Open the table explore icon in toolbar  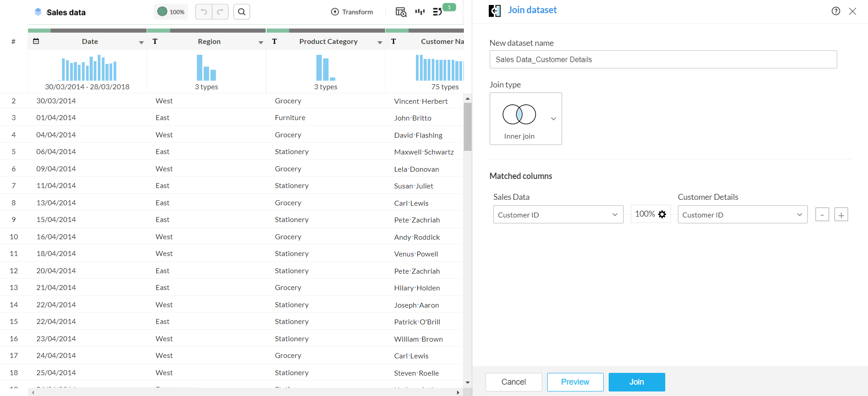pyautogui.click(x=401, y=12)
